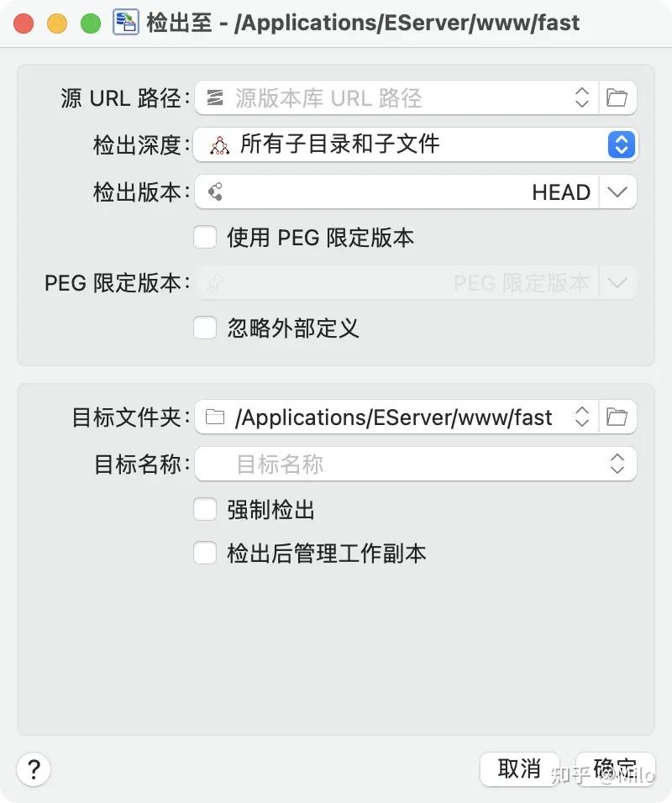
Task: Click the Cancel (取消) button
Action: pyautogui.click(x=519, y=769)
